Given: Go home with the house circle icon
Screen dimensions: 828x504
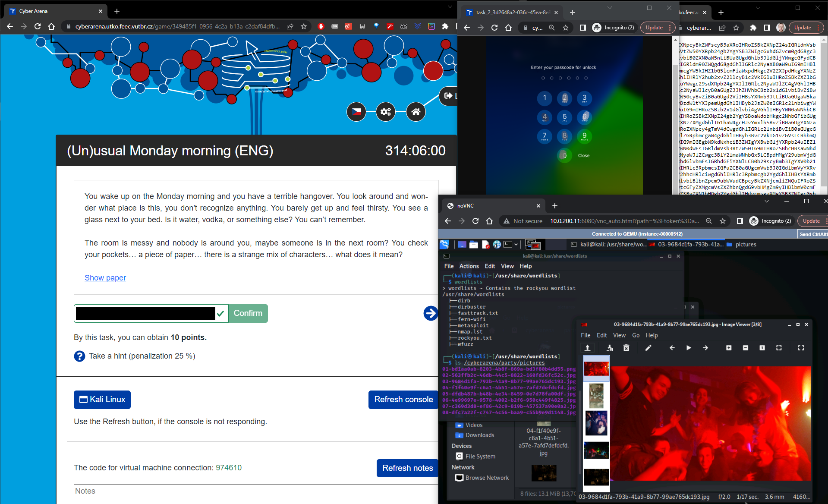Looking at the screenshot, I should click(x=416, y=112).
